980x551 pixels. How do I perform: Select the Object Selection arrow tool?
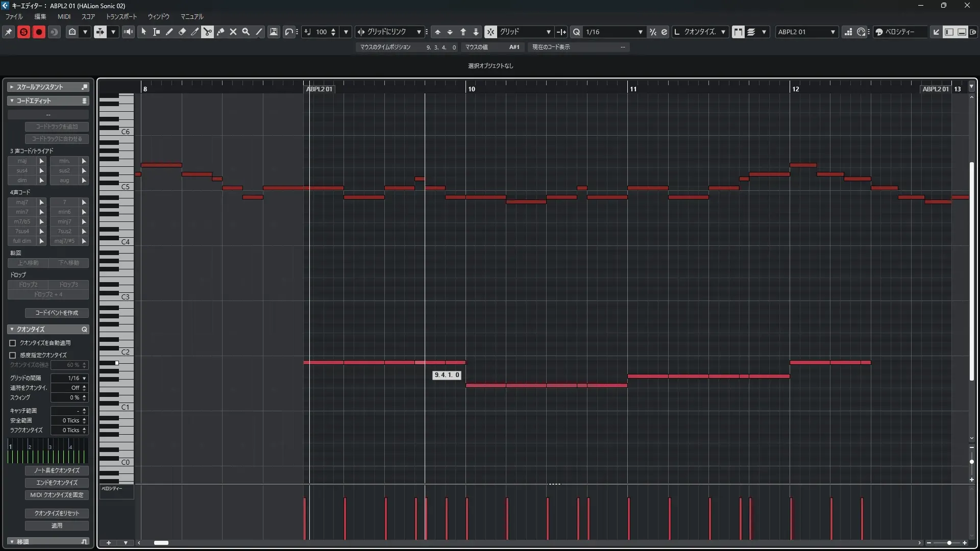click(143, 32)
